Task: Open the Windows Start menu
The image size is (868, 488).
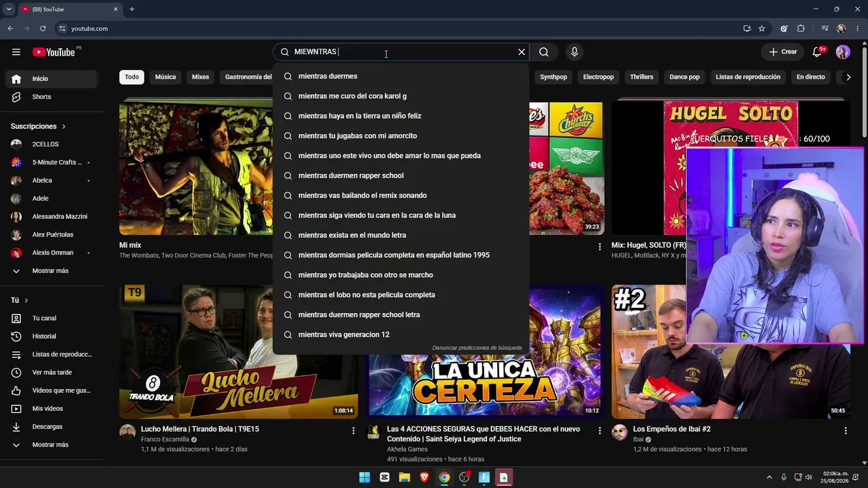Action: point(364,477)
